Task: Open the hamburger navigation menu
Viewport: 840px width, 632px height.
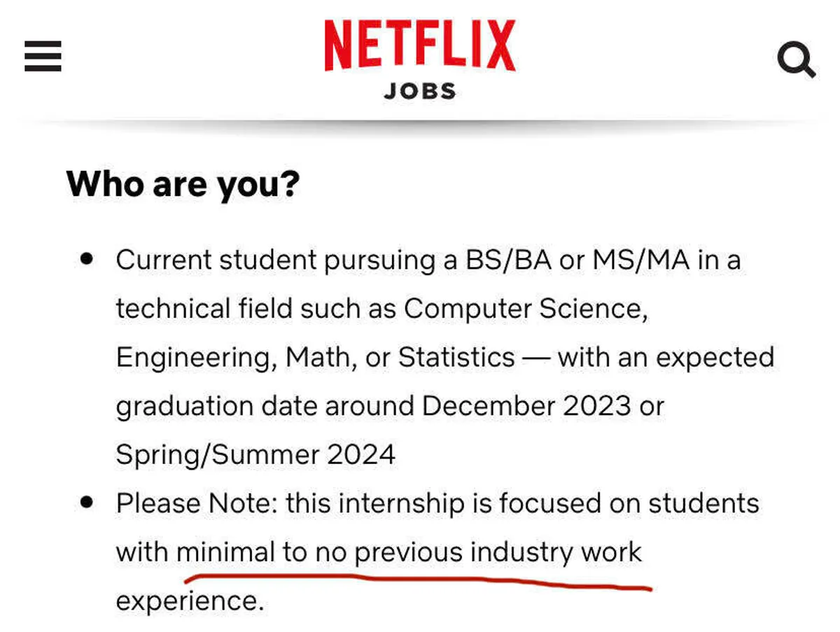Action: point(43,56)
